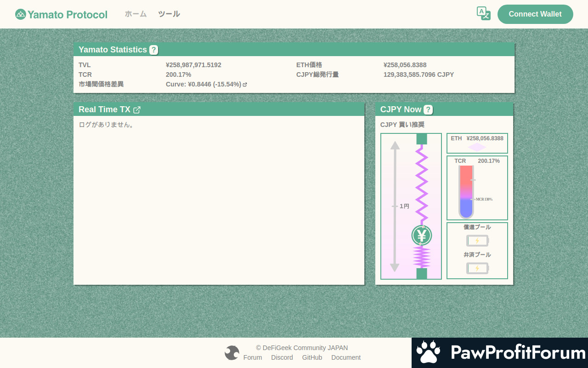Open the Discord footer link
This screenshot has width=588, height=368.
(282, 357)
